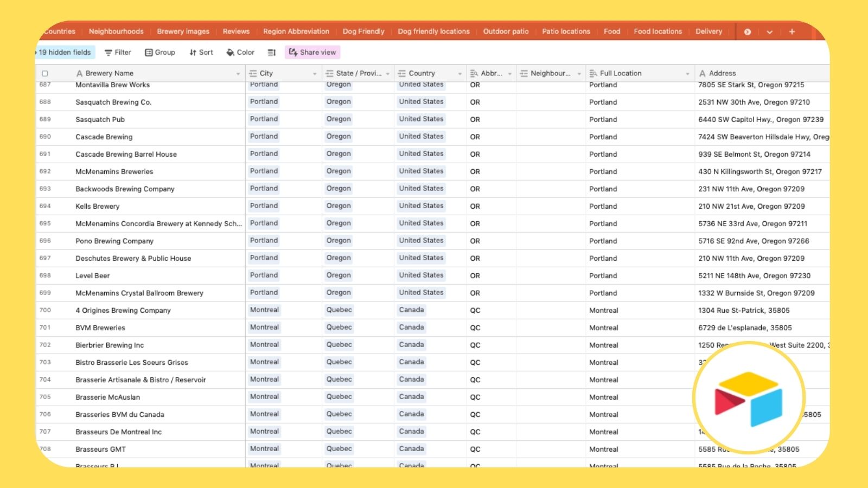Click Full Location Portland in Backwoods Brewing row
Image resolution: width=868 pixels, height=488 pixels.
[603, 189]
